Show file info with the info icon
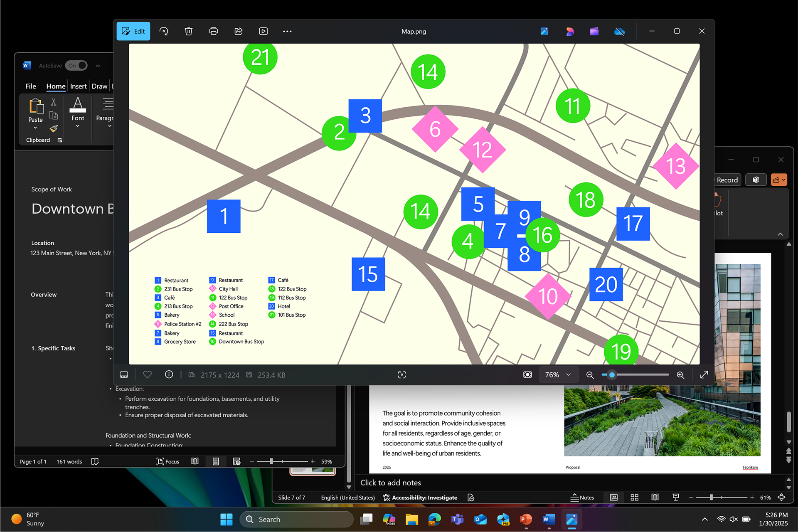 169,374
